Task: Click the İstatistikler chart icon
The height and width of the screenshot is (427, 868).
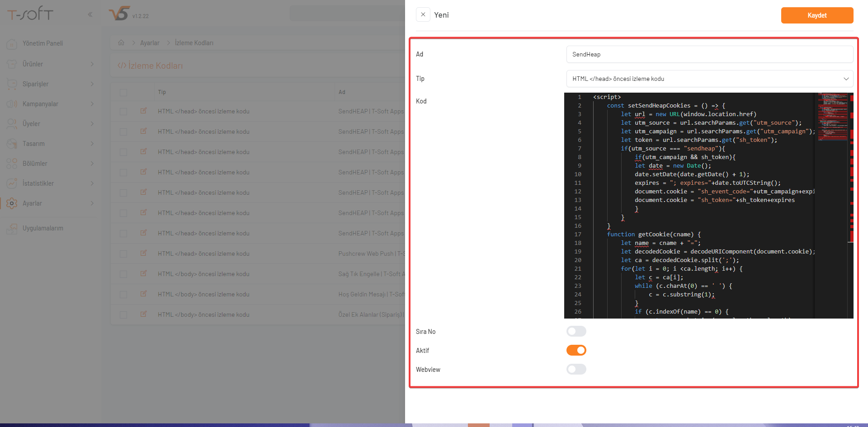Action: 12,183
